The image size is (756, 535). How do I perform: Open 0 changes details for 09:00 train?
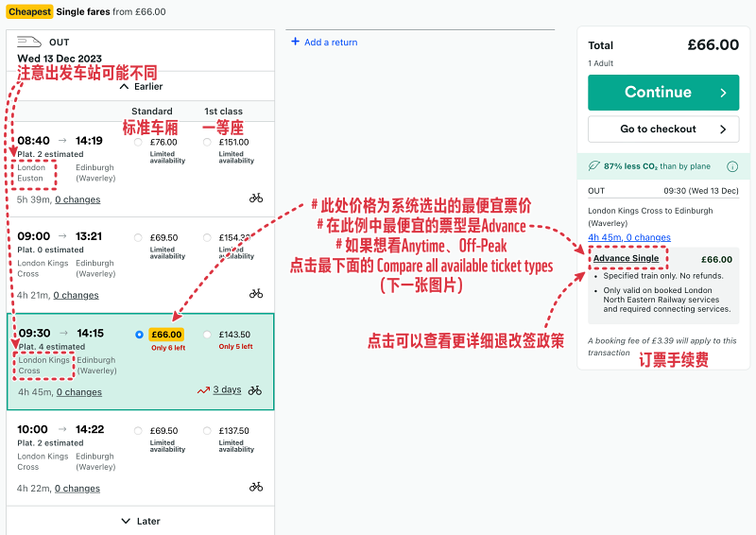77,295
